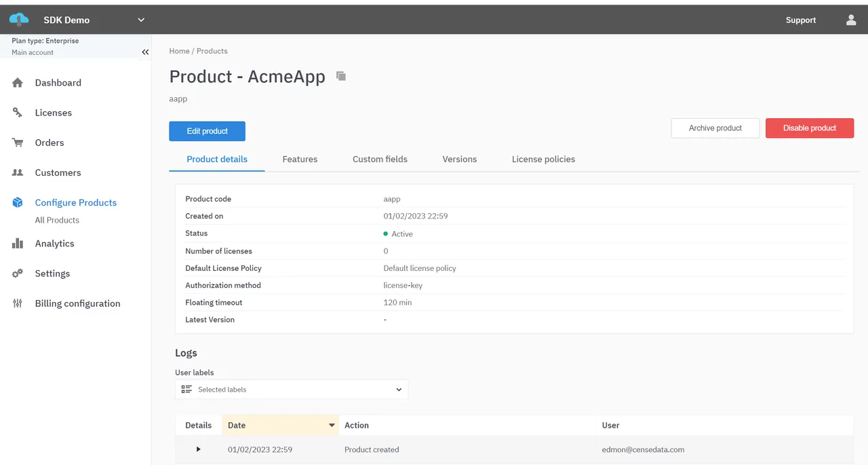Image resolution: width=868 pixels, height=465 pixels.
Task: Open Products from the breadcrumb
Action: [212, 51]
